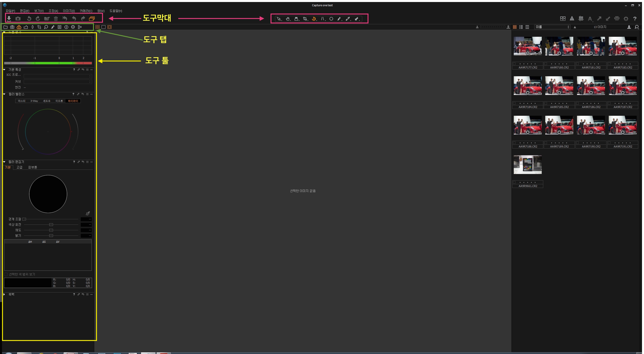644x354 pixels.
Task: Toggle checkbox under AA9R7177.CR2 thumbnail
Action: pos(514,64)
